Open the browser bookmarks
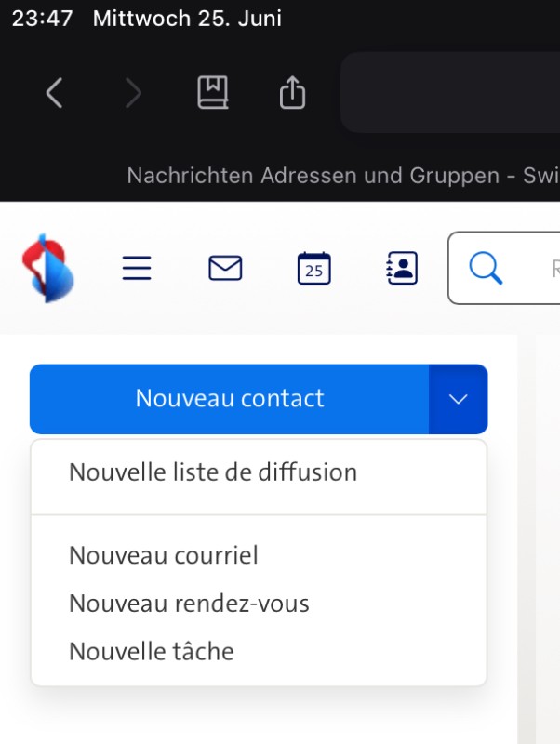The image size is (560, 744). (213, 92)
